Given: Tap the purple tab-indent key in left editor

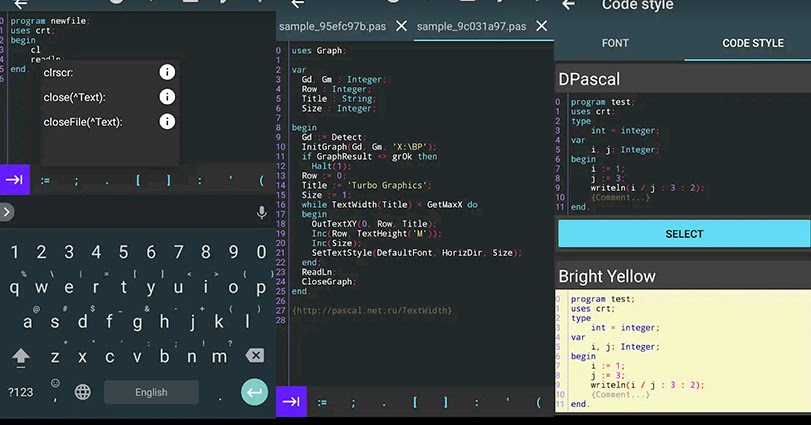Looking at the screenshot, I should pyautogui.click(x=14, y=179).
